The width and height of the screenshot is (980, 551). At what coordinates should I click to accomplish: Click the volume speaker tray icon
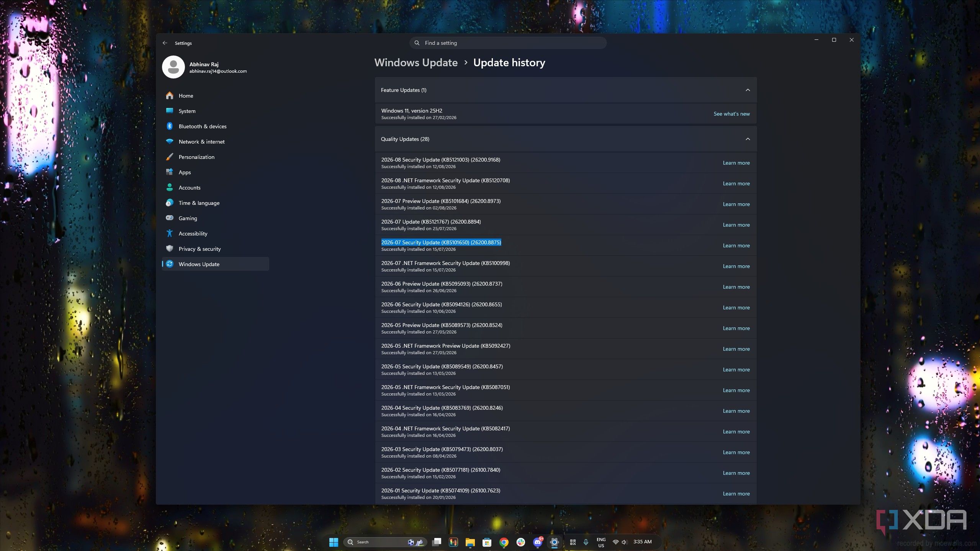624,542
